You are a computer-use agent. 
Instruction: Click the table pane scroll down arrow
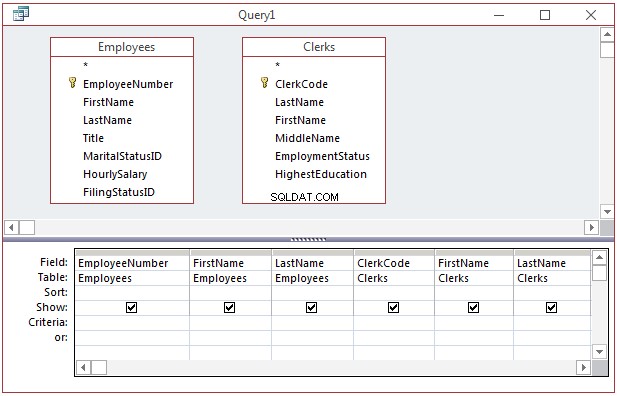607,212
